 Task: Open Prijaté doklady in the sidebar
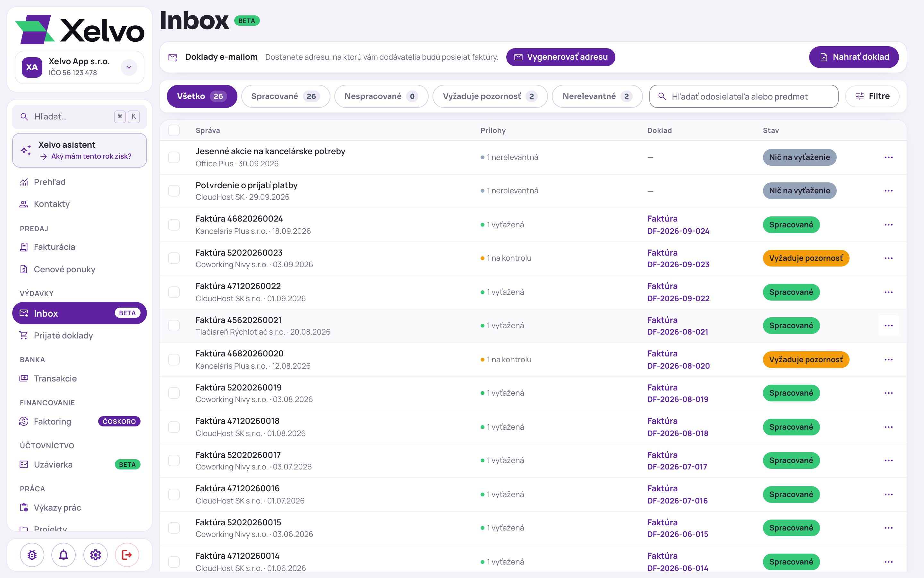click(x=80, y=335)
